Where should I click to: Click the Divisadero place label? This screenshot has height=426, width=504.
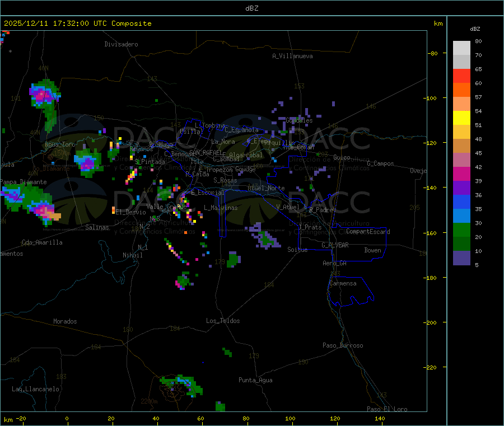121,44
